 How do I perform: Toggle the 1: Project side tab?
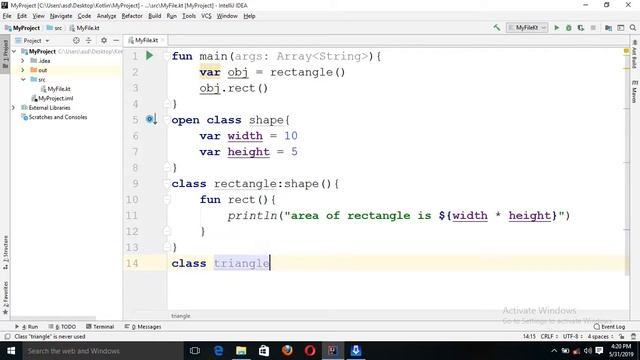[x=5, y=54]
